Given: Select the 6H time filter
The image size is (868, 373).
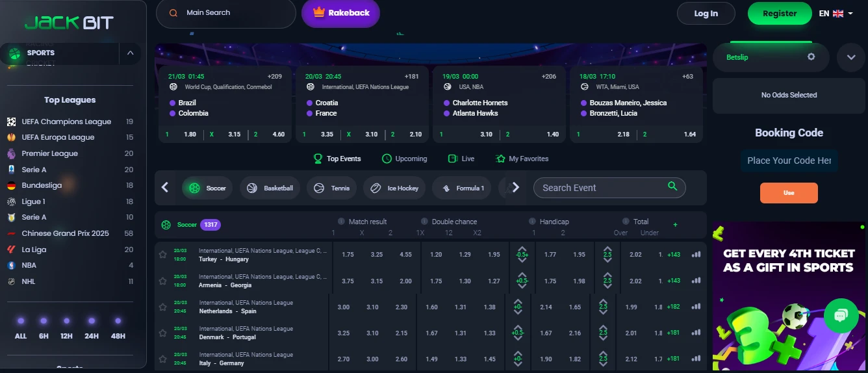Looking at the screenshot, I should click(x=44, y=329).
